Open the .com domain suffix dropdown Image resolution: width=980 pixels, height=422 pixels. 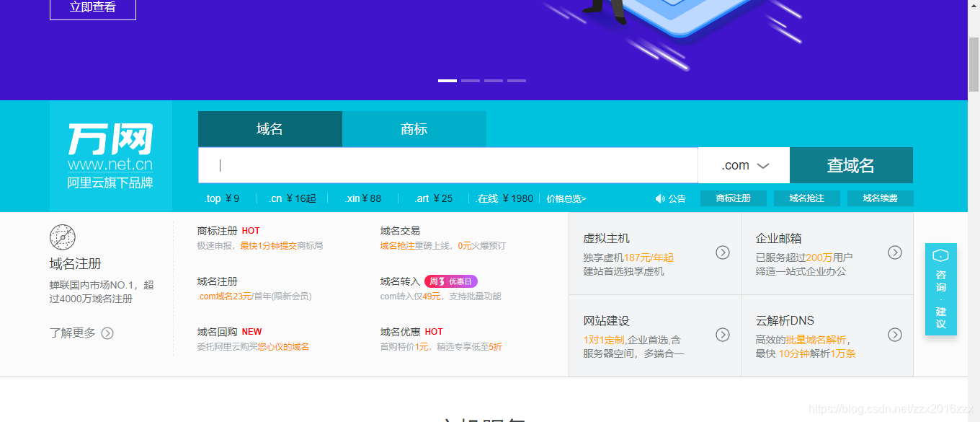[744, 165]
